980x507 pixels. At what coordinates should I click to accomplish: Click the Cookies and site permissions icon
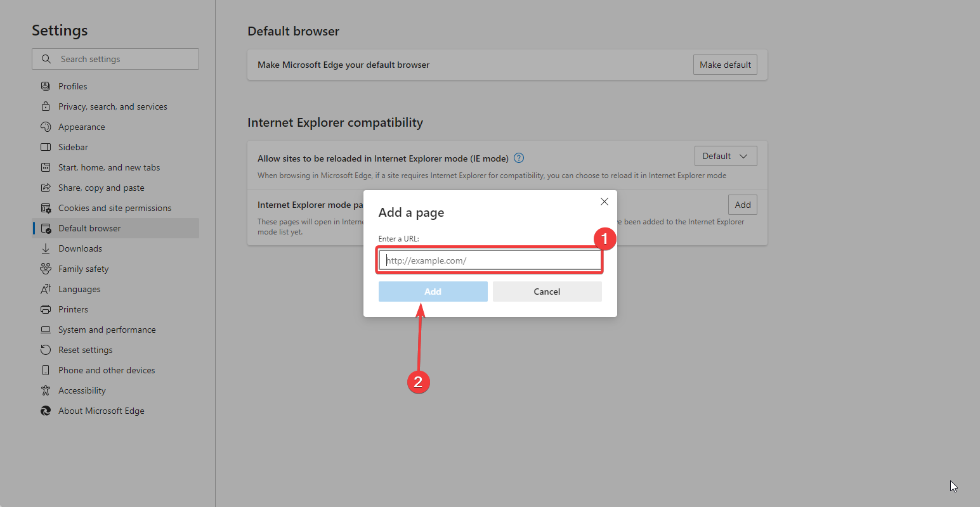click(46, 208)
